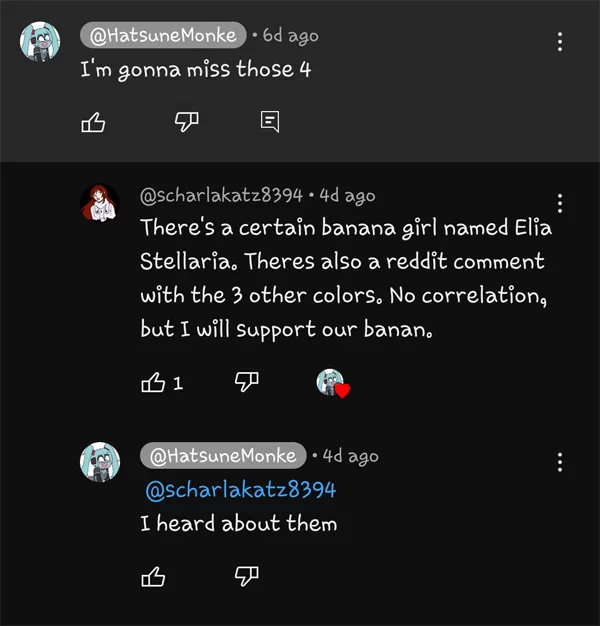
Task: Open options menu for top HatsuneMonke comment
Action: click(x=560, y=42)
